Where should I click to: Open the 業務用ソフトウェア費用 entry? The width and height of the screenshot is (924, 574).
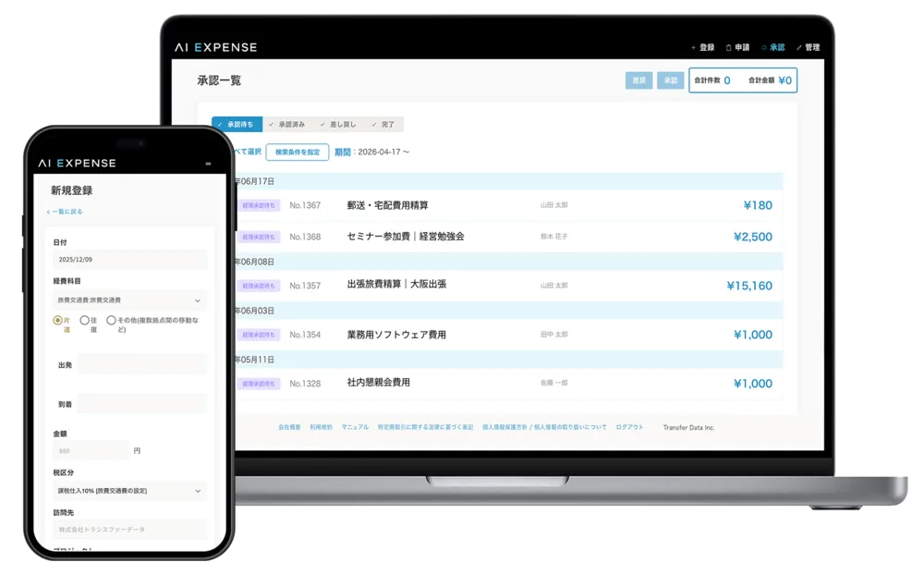coord(396,335)
